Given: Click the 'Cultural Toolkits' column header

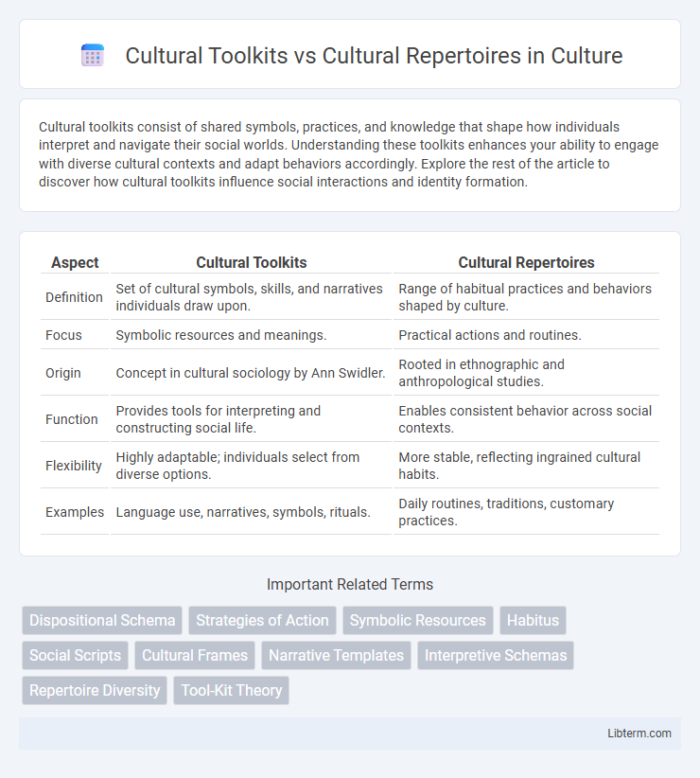Looking at the screenshot, I should point(252,262).
